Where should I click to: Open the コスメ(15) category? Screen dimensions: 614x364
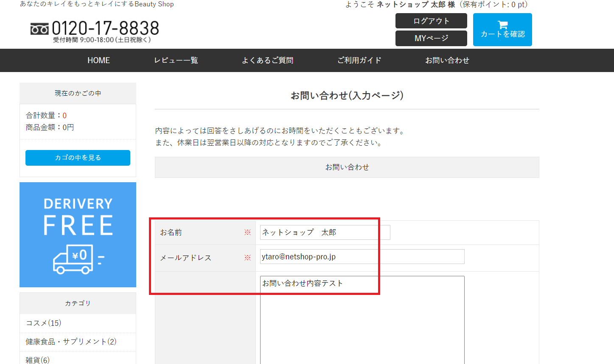(44, 323)
